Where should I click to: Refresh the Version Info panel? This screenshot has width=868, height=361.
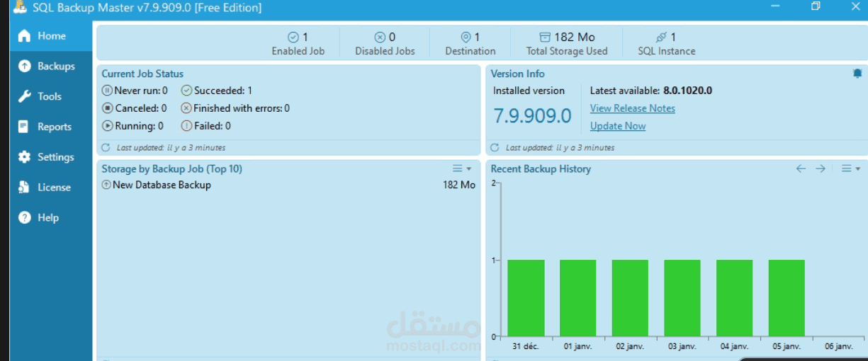(495, 148)
